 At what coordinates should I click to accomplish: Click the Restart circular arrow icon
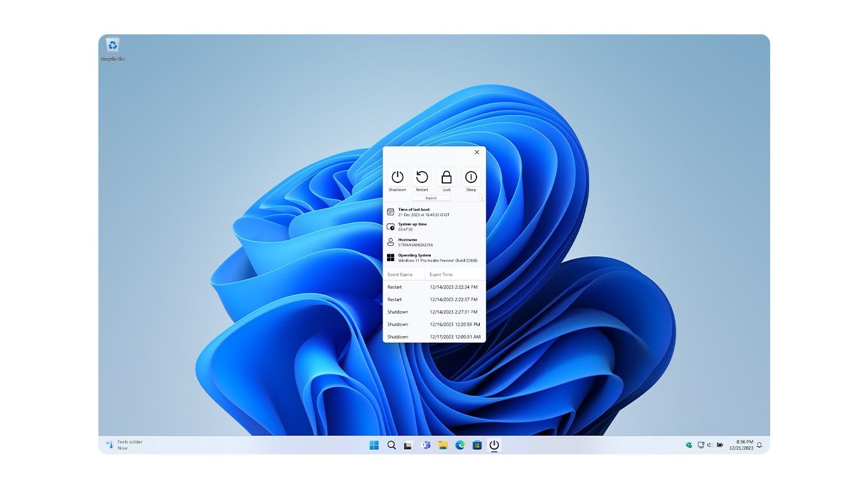422,177
